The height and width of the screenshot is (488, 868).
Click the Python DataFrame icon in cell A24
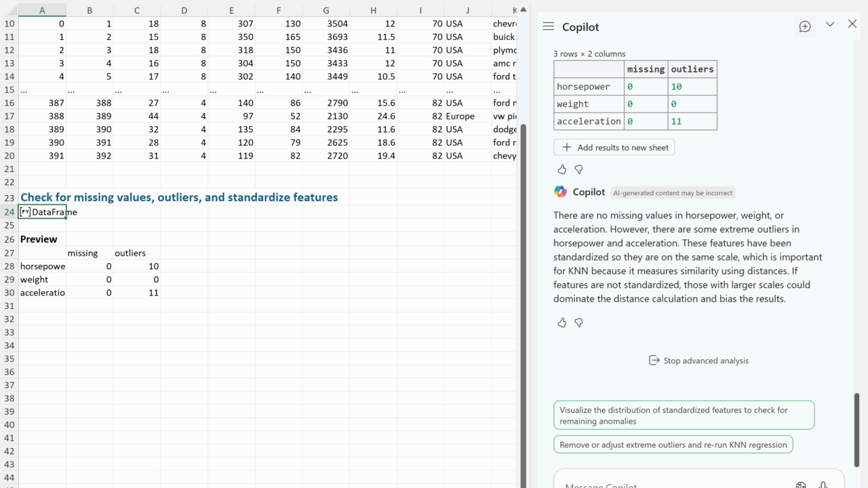[x=26, y=212]
